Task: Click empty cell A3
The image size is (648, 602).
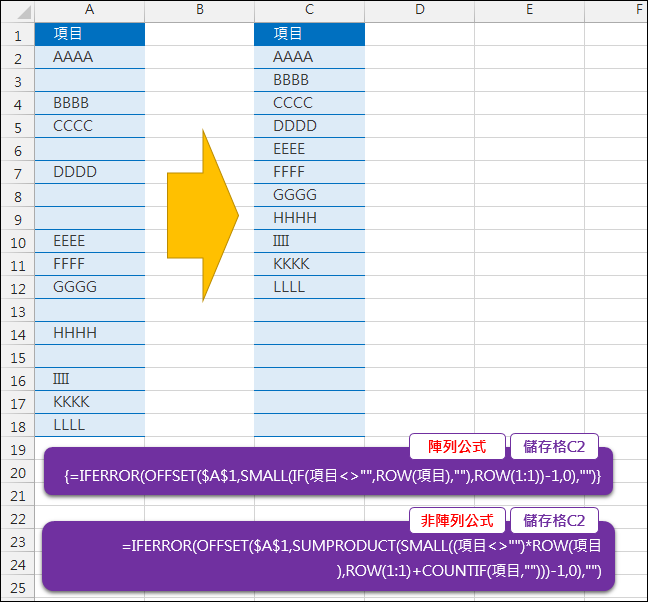Action: pyautogui.click(x=90, y=80)
